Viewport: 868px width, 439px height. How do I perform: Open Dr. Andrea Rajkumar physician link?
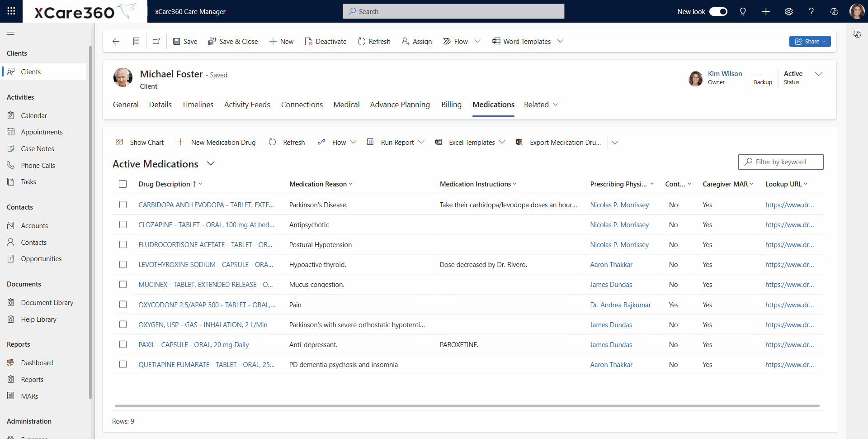[x=620, y=305]
